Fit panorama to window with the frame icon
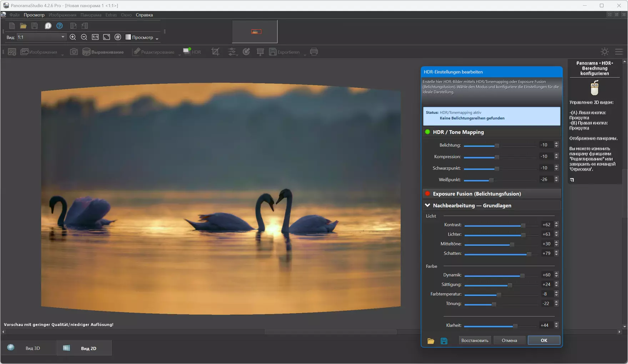Screen dimensions: 628x364 [106, 37]
